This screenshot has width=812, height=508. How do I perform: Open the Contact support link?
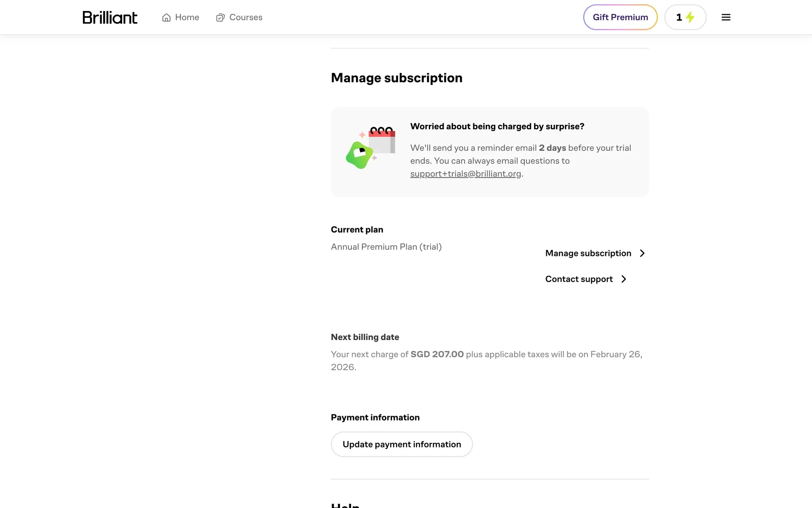[586, 279]
